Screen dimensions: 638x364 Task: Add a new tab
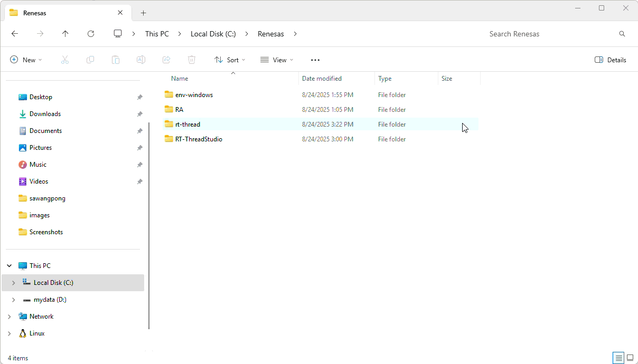click(143, 13)
